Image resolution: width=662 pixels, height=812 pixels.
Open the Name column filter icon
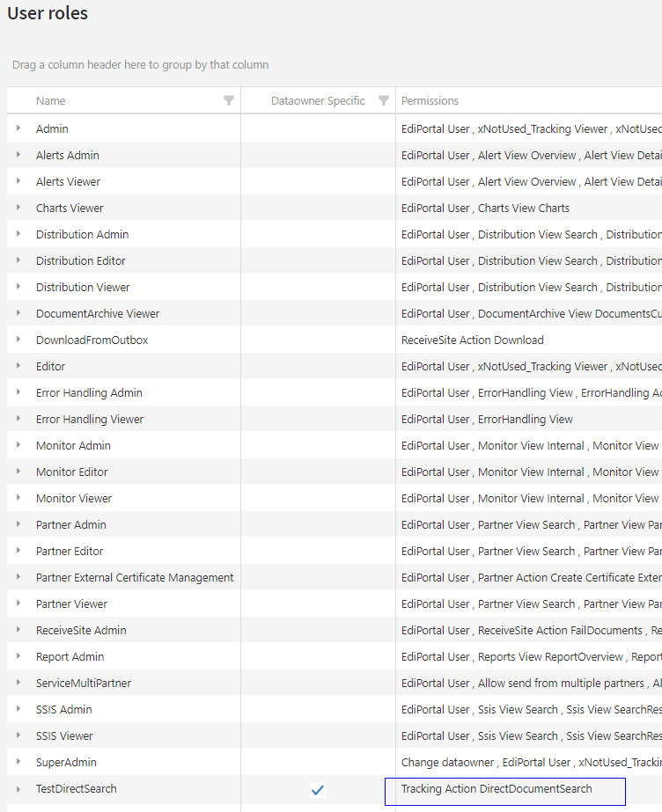pyautogui.click(x=229, y=101)
